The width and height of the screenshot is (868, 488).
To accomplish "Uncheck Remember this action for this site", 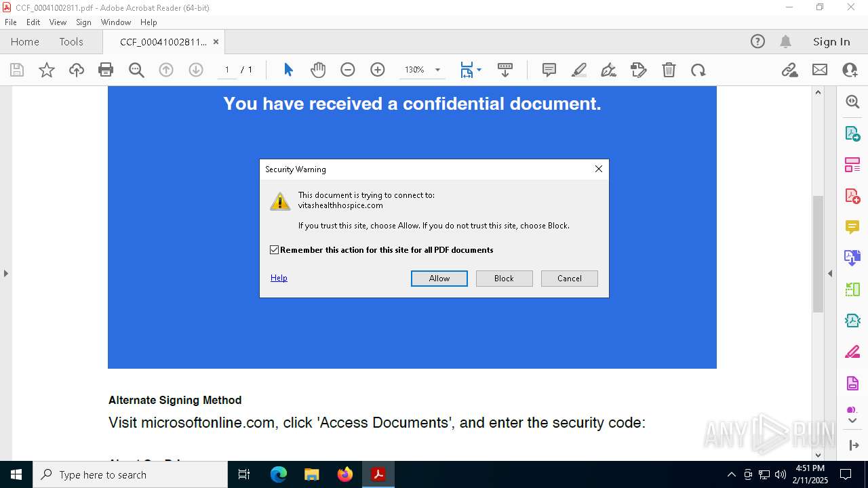I will (275, 250).
